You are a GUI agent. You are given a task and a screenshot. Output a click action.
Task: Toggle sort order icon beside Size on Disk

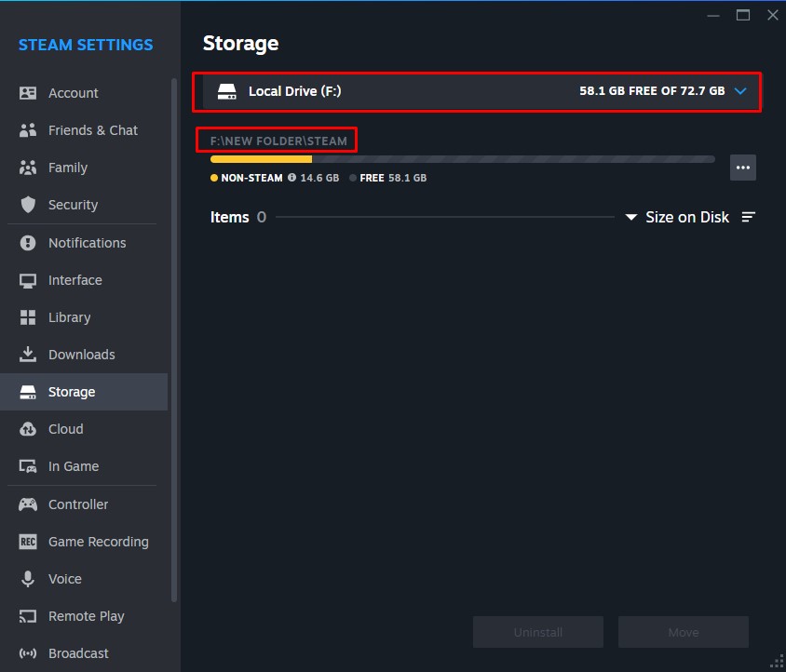tap(748, 217)
